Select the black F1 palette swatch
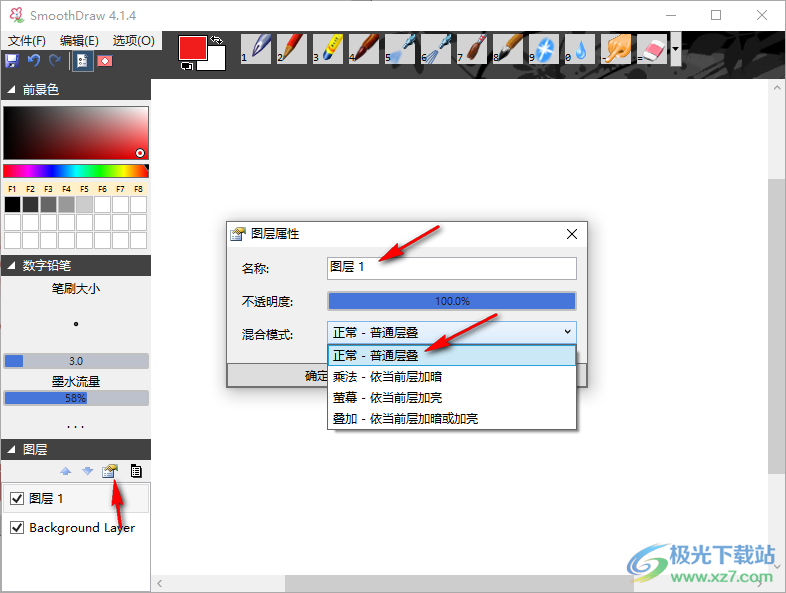This screenshot has height=593, width=786. (13, 205)
